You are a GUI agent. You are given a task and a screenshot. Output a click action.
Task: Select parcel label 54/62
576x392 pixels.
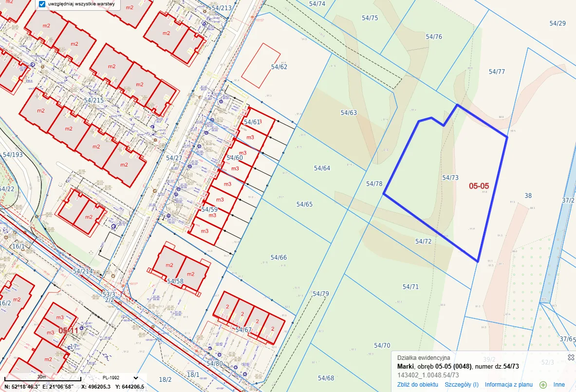[279, 67]
